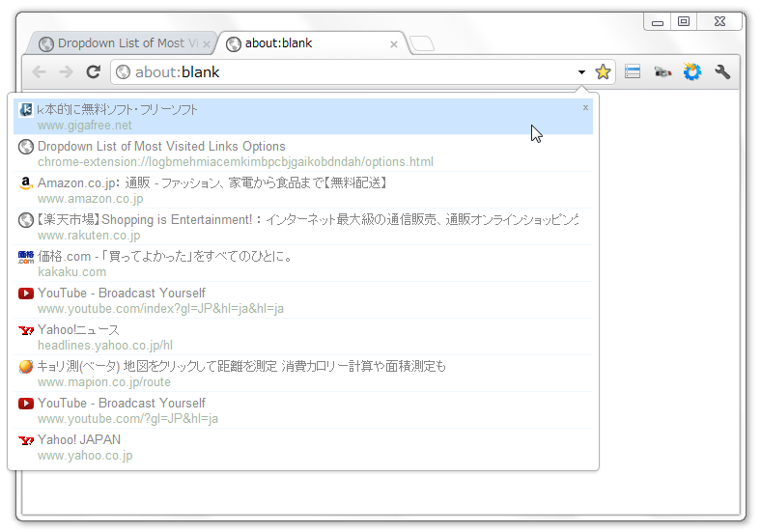Close the Dropdown List of Most Vi tab
Screen dimensions: 761x532
pyautogui.click(x=207, y=44)
